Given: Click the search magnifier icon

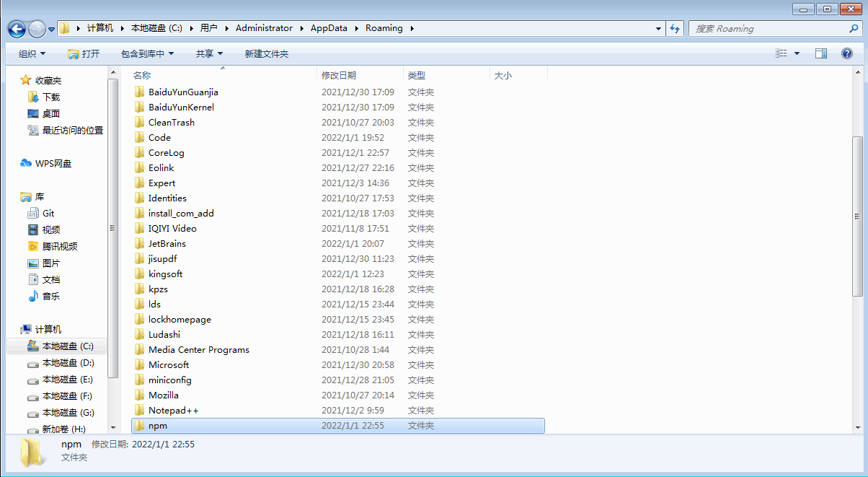Looking at the screenshot, I should click(x=854, y=28).
